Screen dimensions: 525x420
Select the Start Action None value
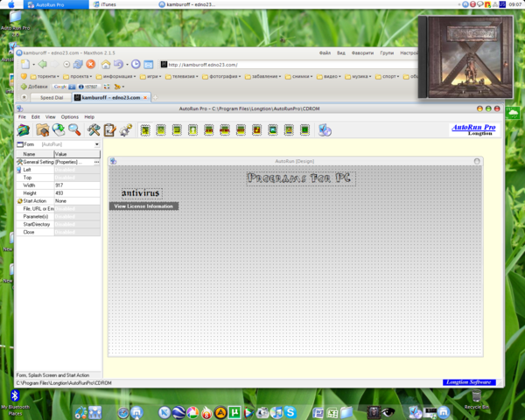pos(77,201)
